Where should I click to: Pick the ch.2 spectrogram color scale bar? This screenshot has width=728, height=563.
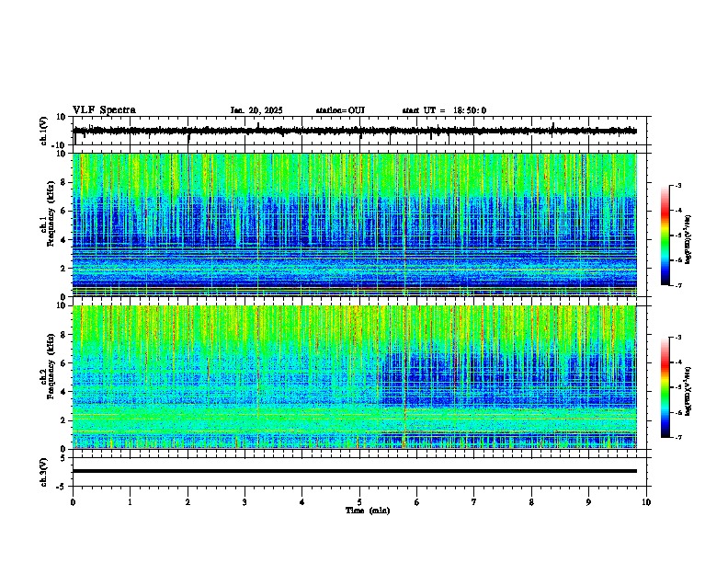point(665,387)
